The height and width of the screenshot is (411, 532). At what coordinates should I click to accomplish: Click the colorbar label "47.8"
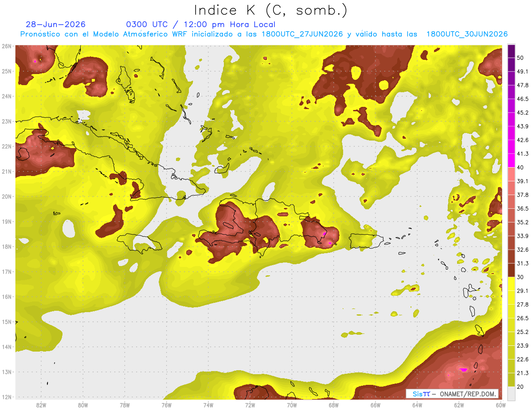522,85
